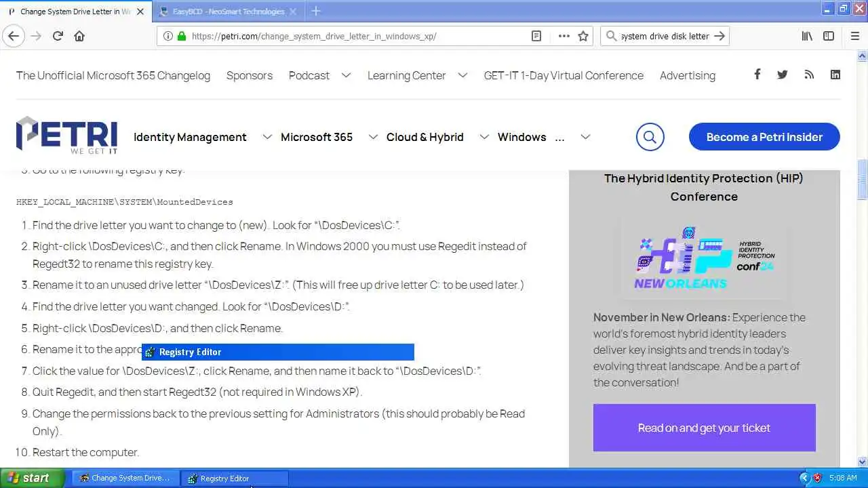Click Read on and get your ticket
868x488 pixels.
(x=704, y=428)
